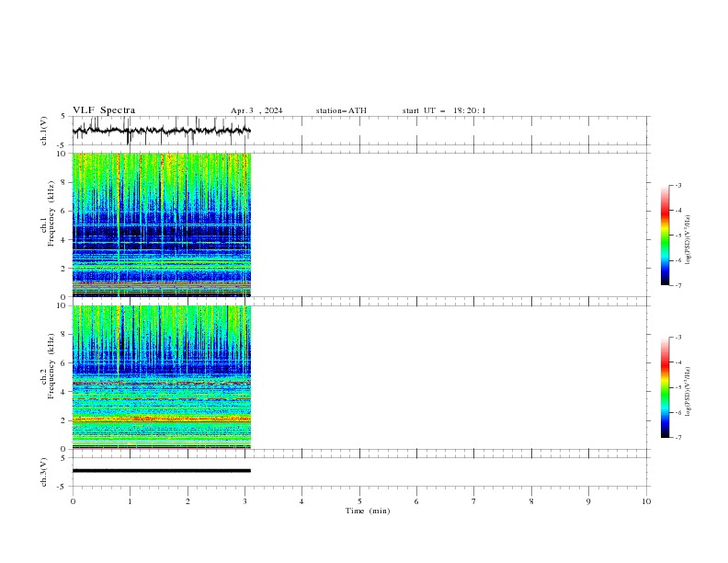The height and width of the screenshot is (563, 728).
Task: Click the 'log(PSD)(V²/Hz)' label beside the ch.2 color bar
Action: (x=688, y=392)
